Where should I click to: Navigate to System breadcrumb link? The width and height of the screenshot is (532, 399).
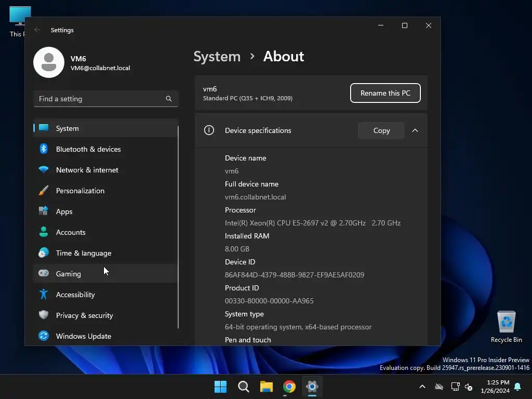click(217, 56)
